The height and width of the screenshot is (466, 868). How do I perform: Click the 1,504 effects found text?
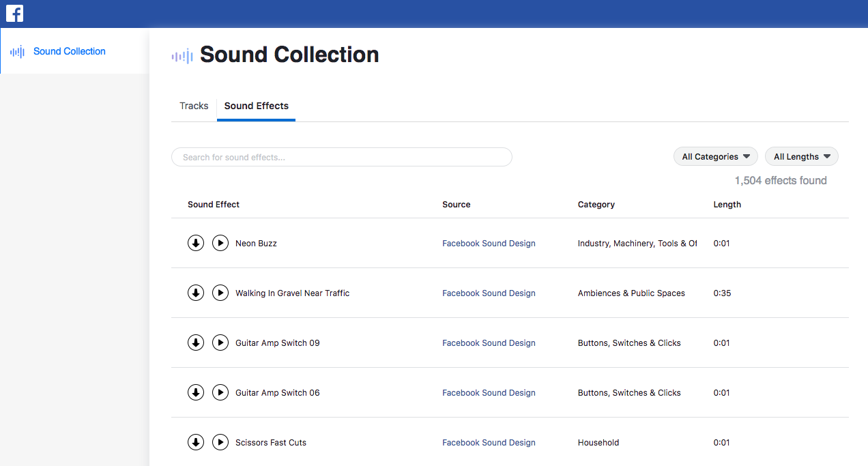781,181
